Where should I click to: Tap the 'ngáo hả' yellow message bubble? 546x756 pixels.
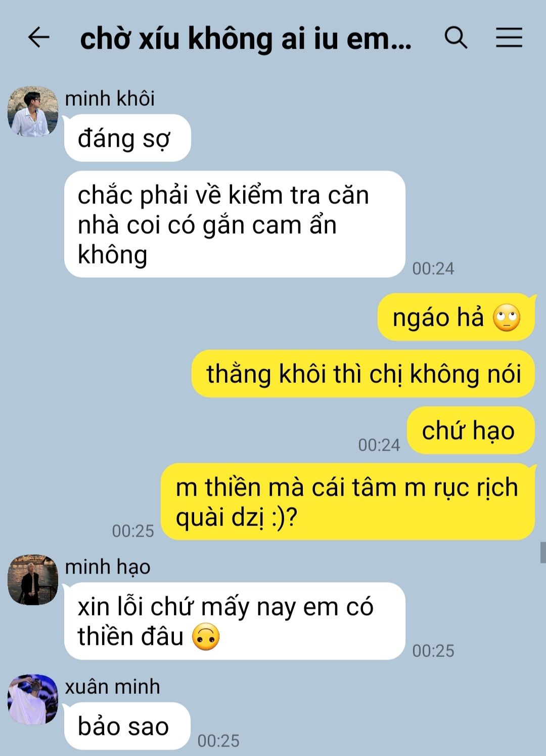click(456, 317)
